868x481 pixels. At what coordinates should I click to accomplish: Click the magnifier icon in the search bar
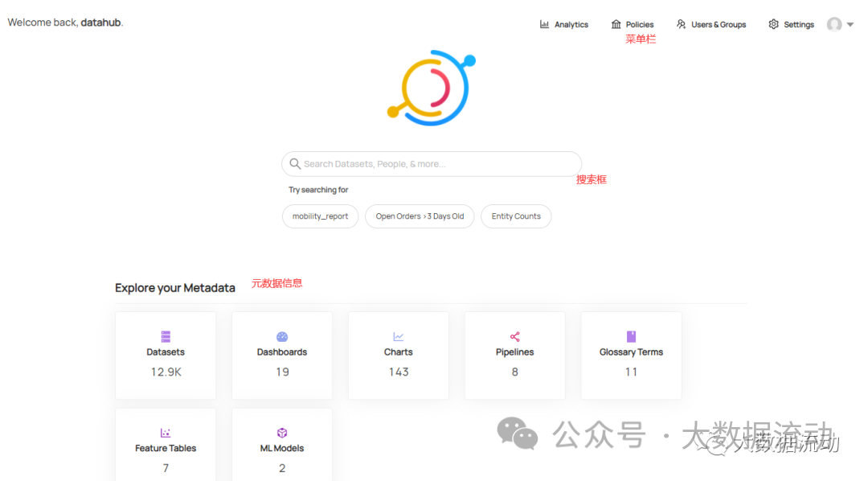[295, 163]
